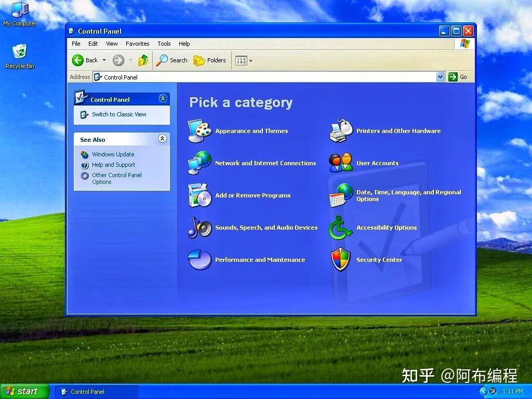Open Date, Time, Language calendar globe icon
This screenshot has width=532, height=399.
341,195
